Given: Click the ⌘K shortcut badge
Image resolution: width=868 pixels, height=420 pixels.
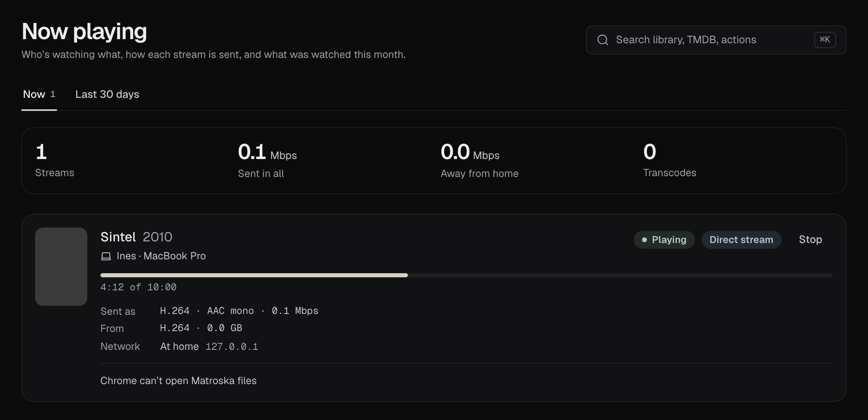Looking at the screenshot, I should click(825, 40).
